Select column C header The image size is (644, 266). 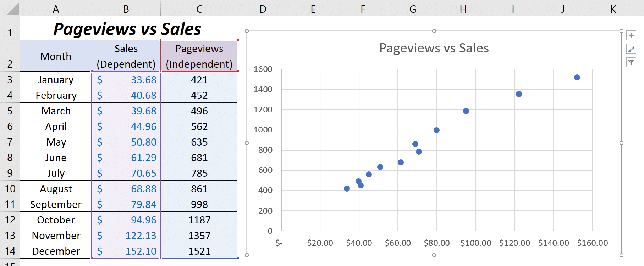click(x=199, y=9)
